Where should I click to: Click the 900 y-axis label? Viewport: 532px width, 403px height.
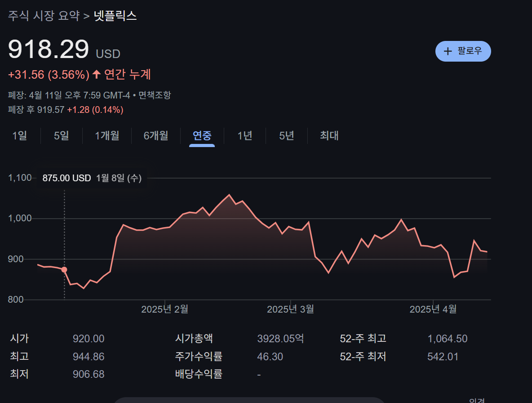16,259
